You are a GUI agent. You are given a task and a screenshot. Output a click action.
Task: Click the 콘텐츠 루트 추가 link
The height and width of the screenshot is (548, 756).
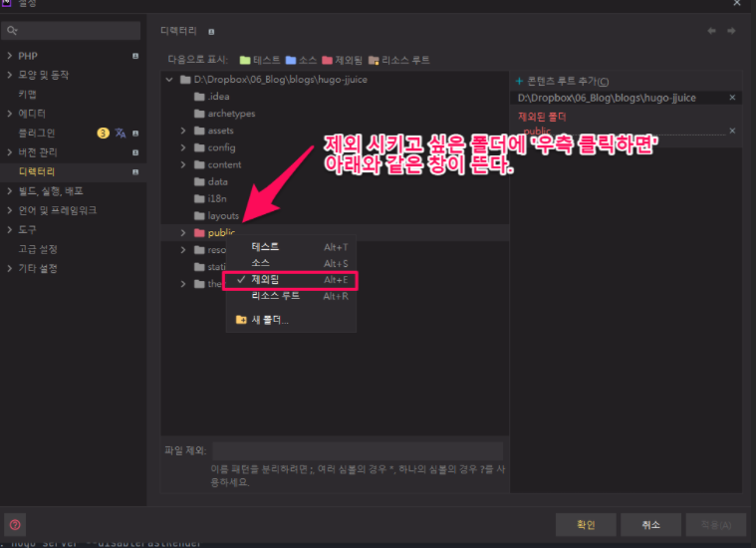pos(568,81)
